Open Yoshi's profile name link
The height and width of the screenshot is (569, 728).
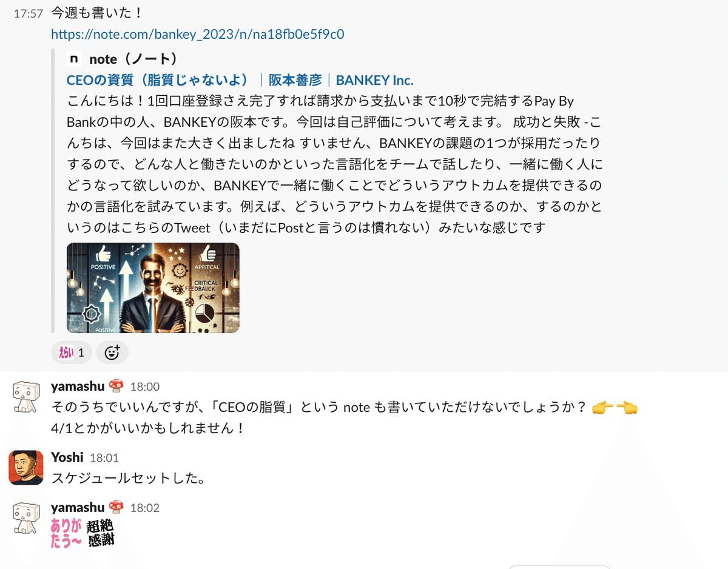point(67,457)
